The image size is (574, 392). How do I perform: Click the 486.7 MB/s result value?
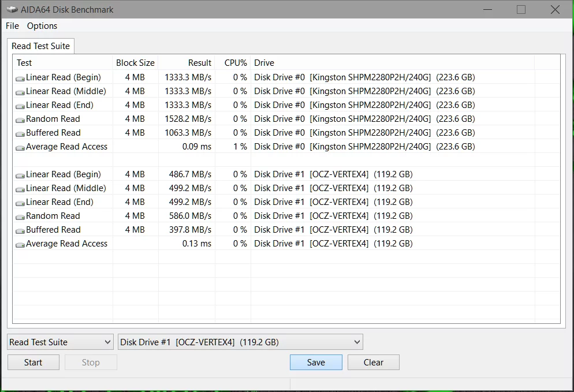click(190, 174)
